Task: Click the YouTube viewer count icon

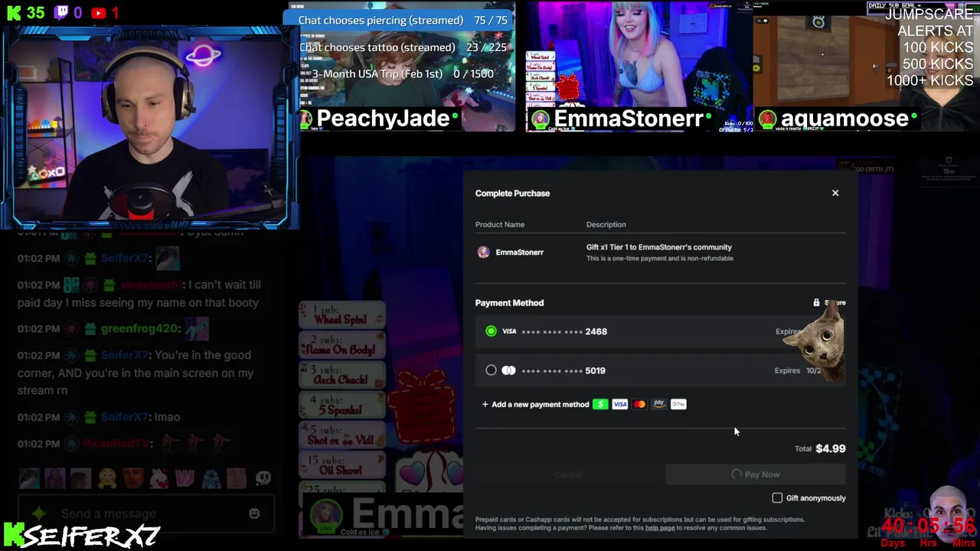Action: click(98, 13)
